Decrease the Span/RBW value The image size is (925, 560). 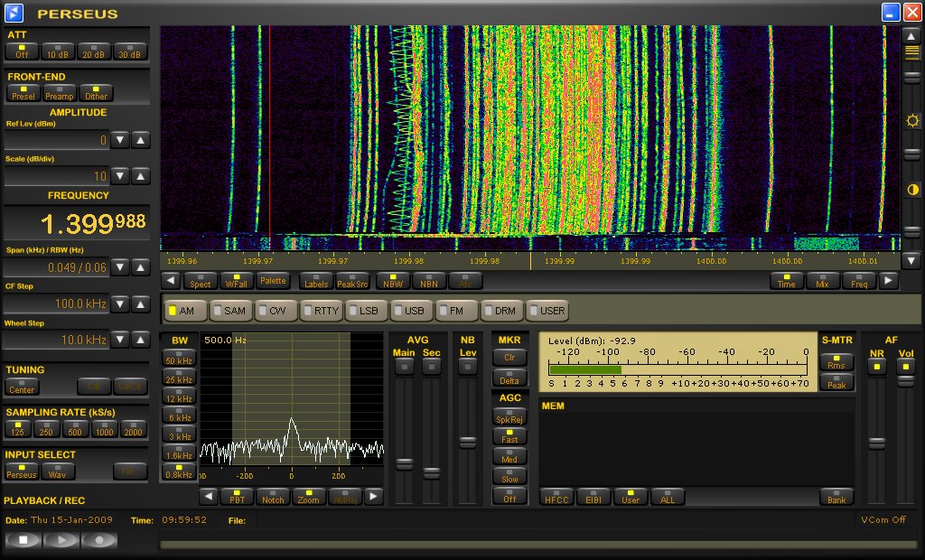pos(120,267)
